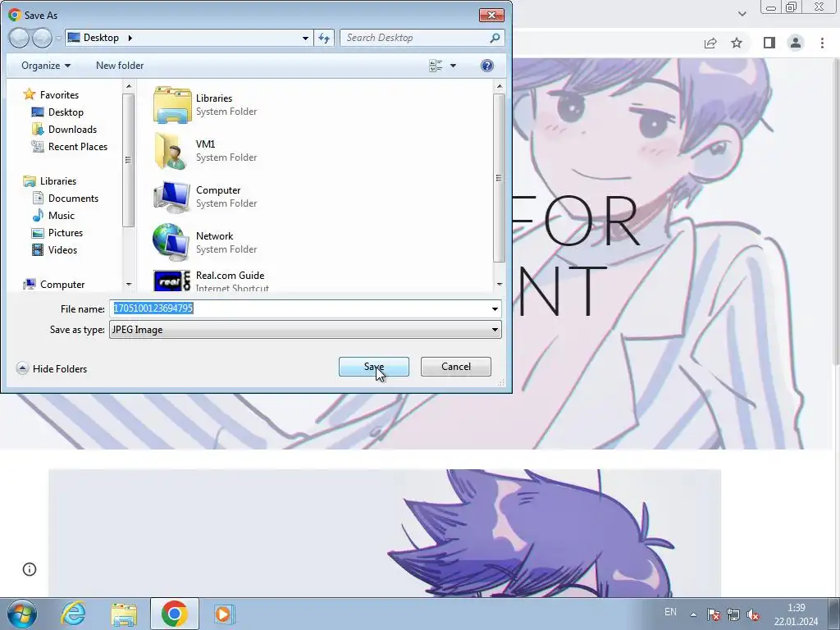Launch Internet Explorer from the taskbar
840x630 pixels.
click(x=73, y=614)
